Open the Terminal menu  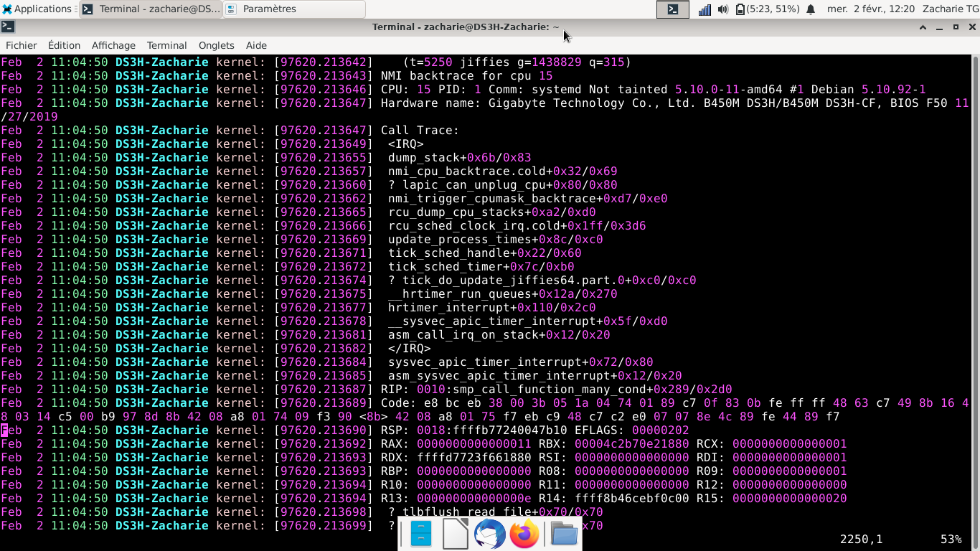click(x=166, y=45)
